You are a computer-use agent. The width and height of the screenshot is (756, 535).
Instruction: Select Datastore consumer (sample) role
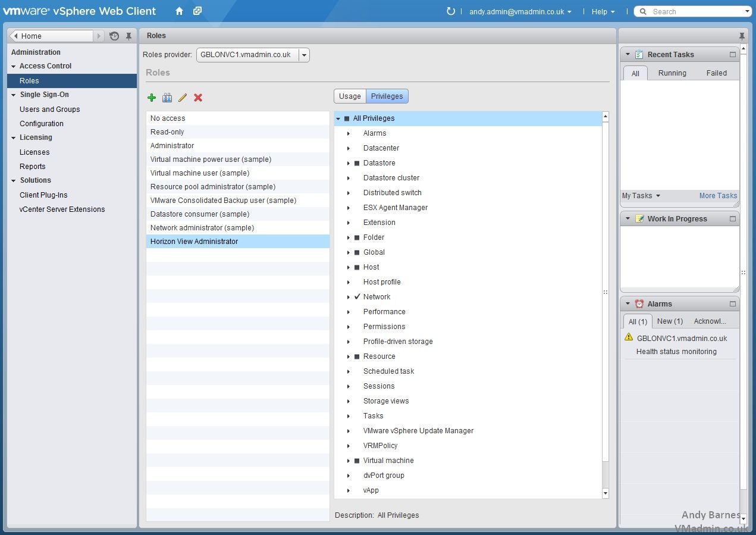[238, 214]
